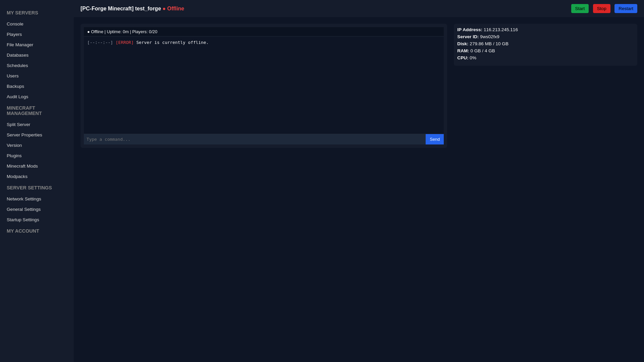Click the red Offline status in header

click(x=173, y=9)
